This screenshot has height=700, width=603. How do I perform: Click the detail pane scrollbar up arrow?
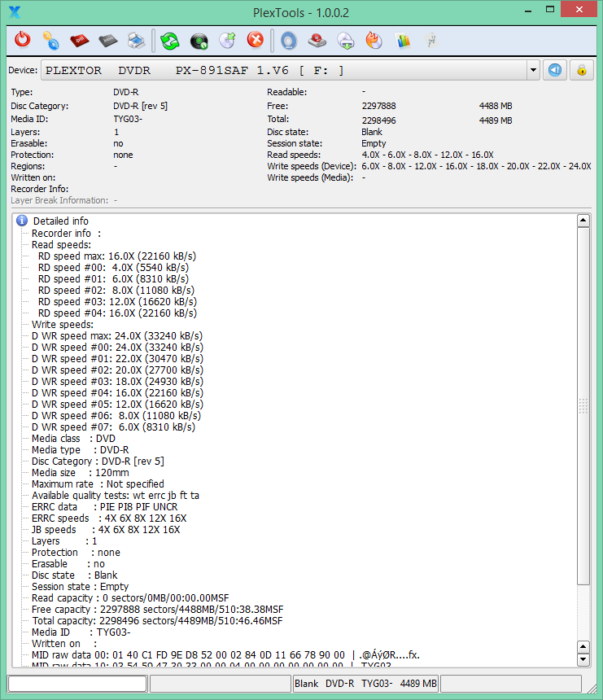click(583, 221)
